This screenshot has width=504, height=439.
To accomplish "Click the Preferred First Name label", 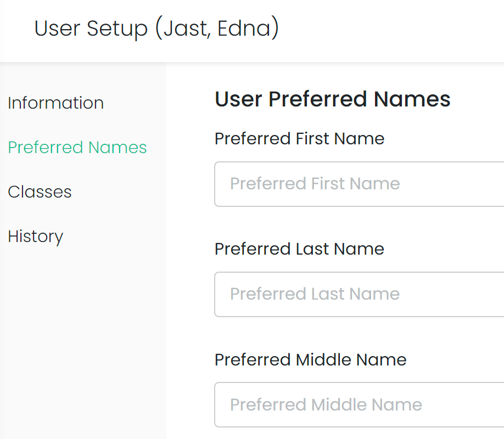I will [299, 139].
